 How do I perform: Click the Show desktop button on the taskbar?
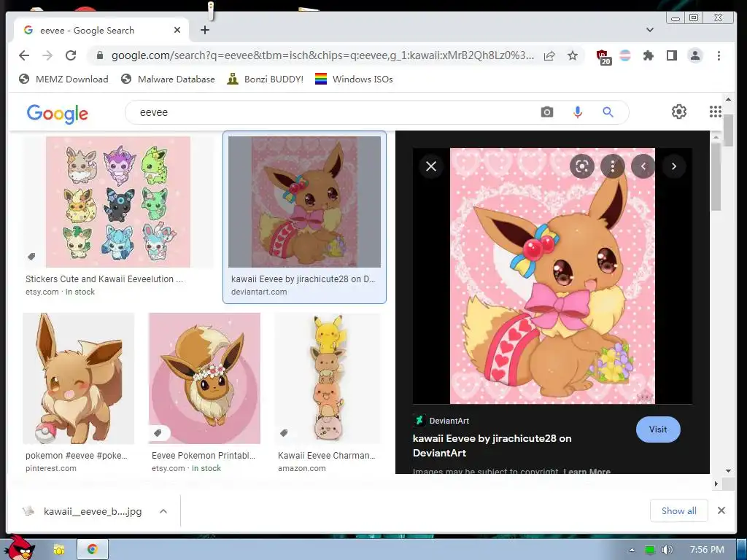pyautogui.click(x=742, y=550)
